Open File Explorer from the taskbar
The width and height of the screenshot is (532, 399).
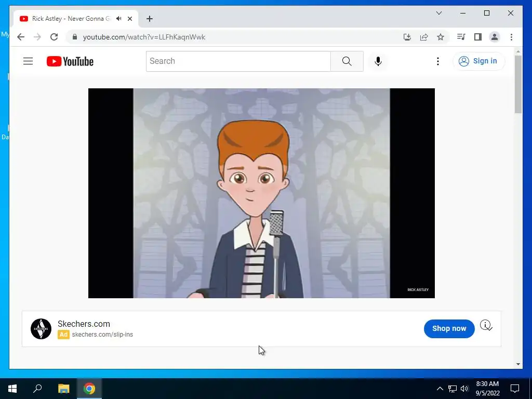click(63, 389)
